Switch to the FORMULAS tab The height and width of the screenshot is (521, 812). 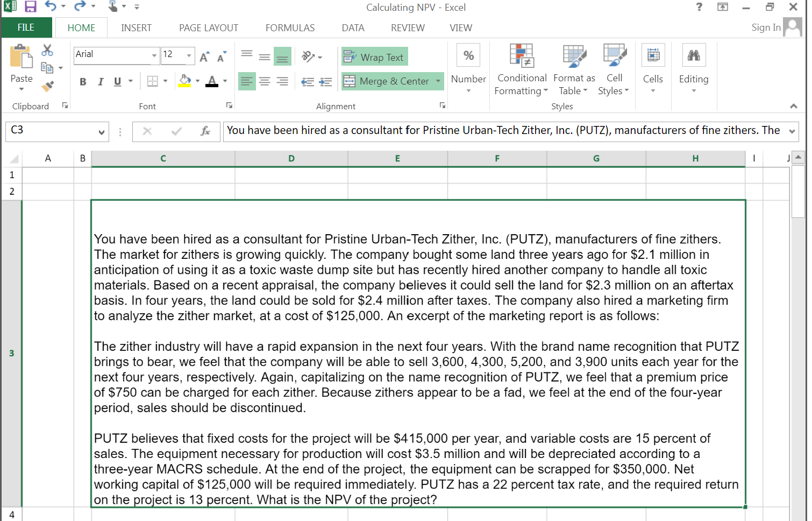290,28
